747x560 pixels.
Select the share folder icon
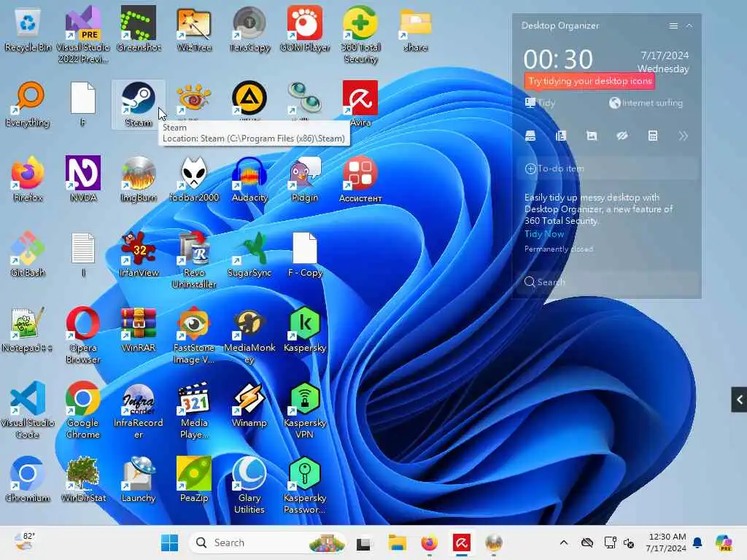click(x=415, y=29)
